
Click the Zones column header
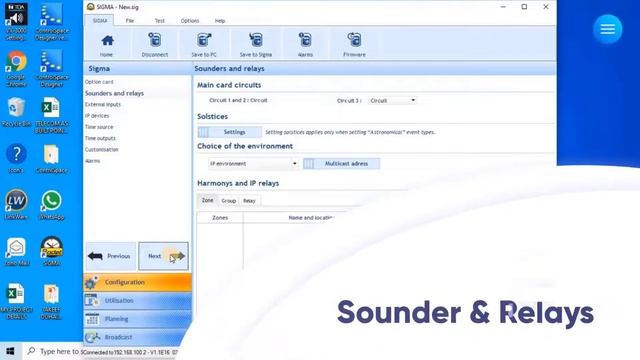coord(220,218)
